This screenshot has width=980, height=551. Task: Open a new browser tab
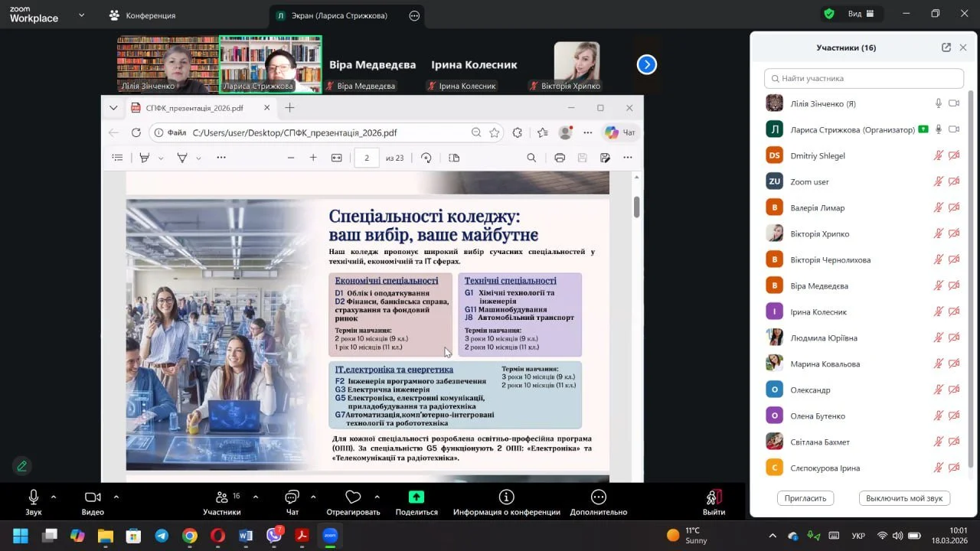[x=289, y=108]
